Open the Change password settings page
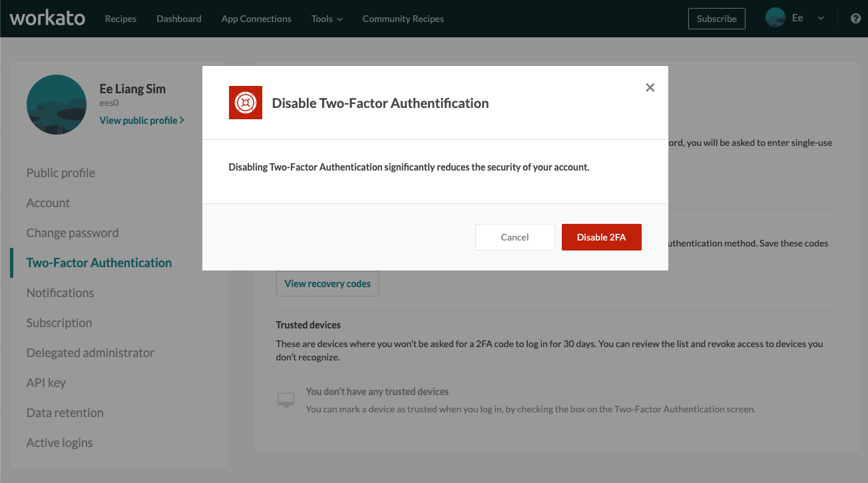The image size is (868, 483). coord(72,233)
